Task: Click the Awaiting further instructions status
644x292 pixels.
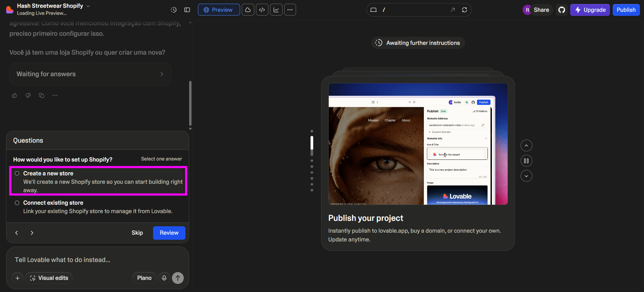Action: click(x=418, y=43)
